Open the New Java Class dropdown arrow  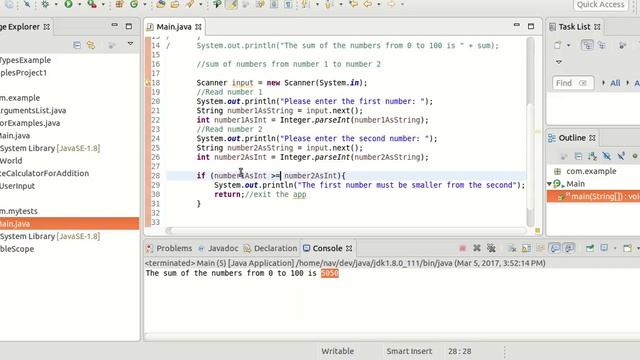pyautogui.click(x=144, y=4)
